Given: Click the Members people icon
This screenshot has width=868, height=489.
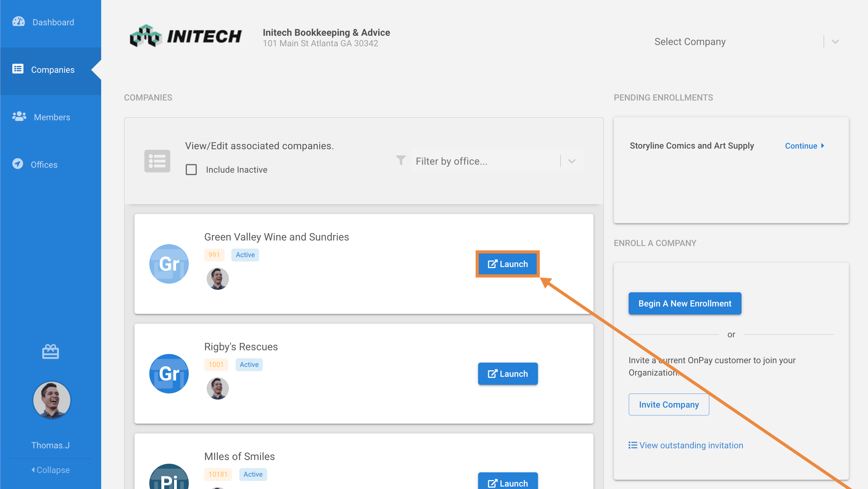Looking at the screenshot, I should coord(19,117).
